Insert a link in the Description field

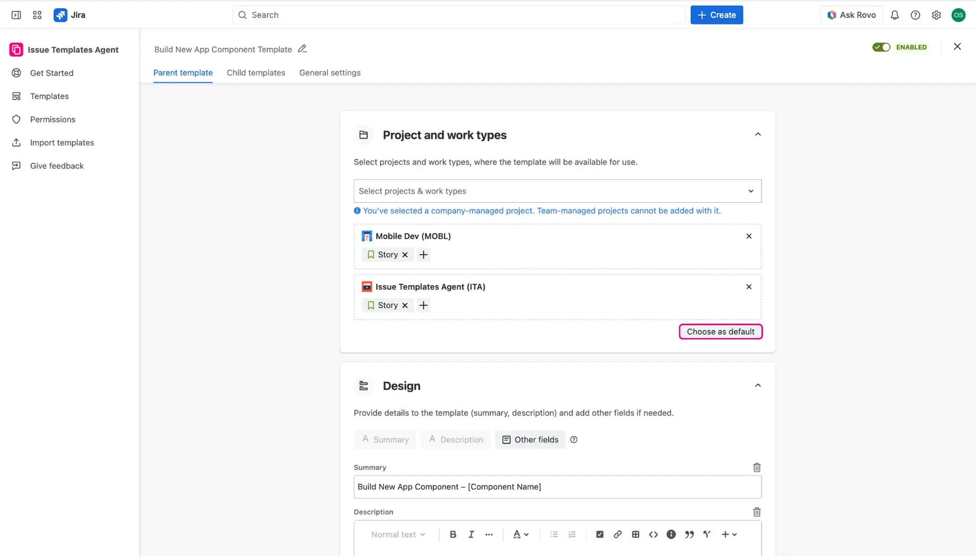click(x=617, y=534)
